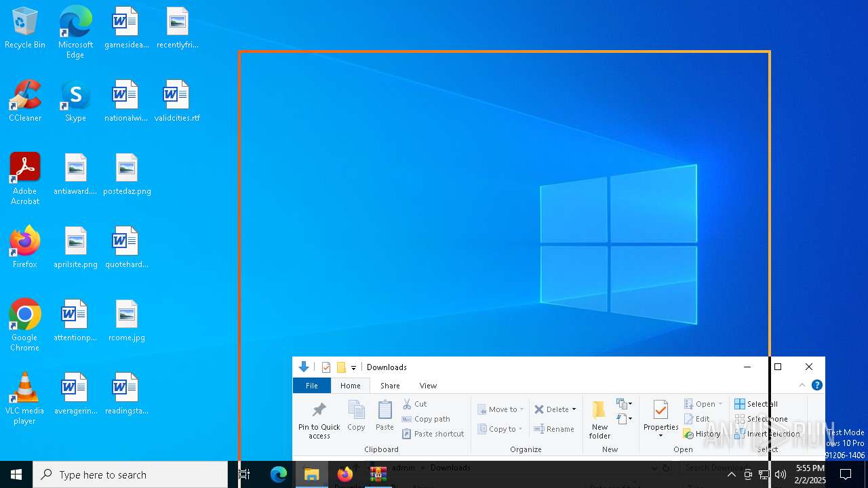The height and width of the screenshot is (488, 868).
Task: Select the Skype desktop shortcut
Action: [x=75, y=101]
